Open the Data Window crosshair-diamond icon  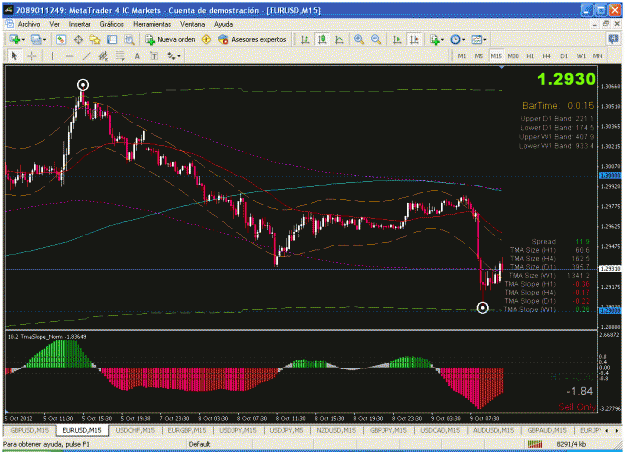click(78, 39)
